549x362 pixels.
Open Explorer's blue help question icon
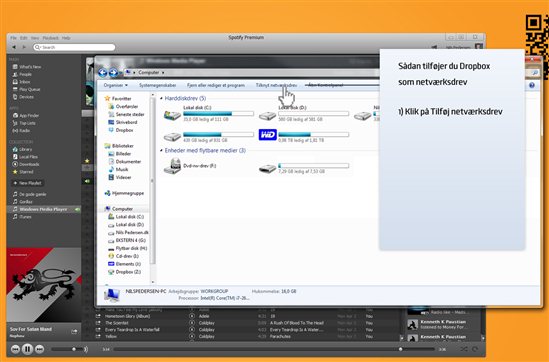[532, 85]
